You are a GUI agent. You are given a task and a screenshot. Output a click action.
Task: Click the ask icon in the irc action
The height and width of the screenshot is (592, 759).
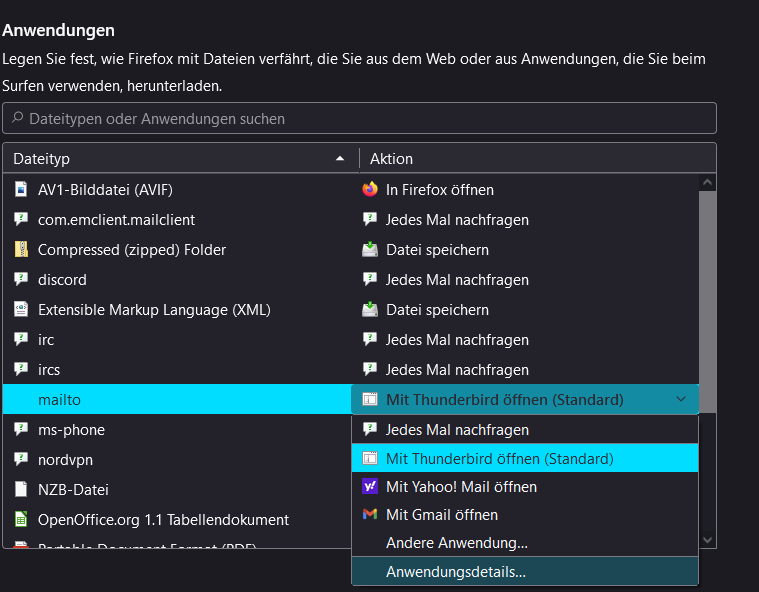point(370,339)
